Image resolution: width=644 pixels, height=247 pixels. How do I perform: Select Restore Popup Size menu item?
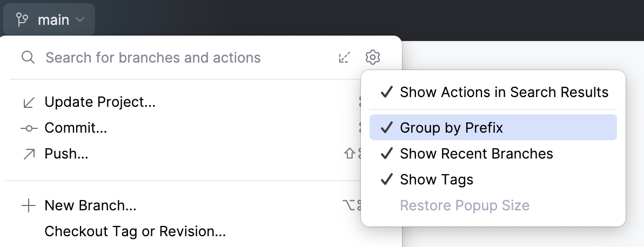pyautogui.click(x=464, y=205)
